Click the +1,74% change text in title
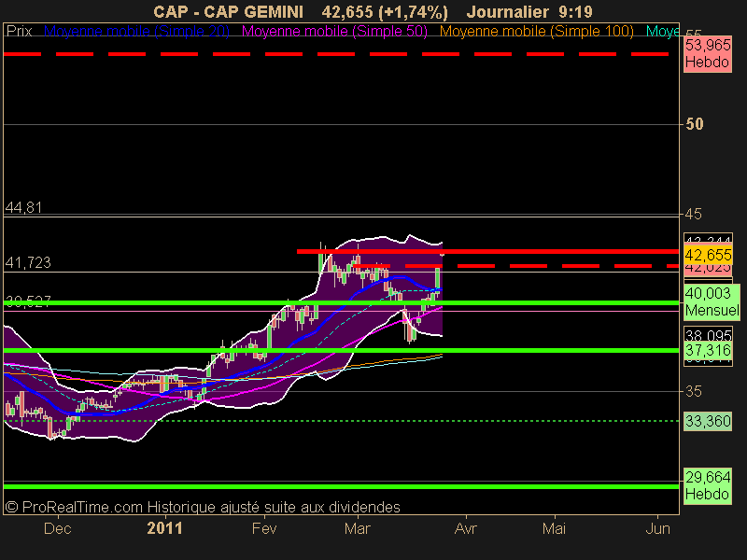This screenshot has width=747, height=560. (413, 12)
